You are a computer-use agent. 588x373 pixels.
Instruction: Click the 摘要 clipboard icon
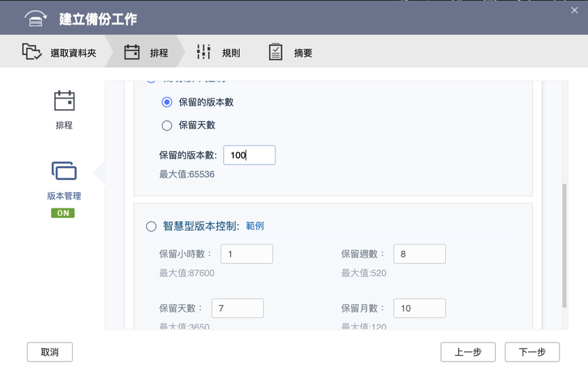pos(275,52)
